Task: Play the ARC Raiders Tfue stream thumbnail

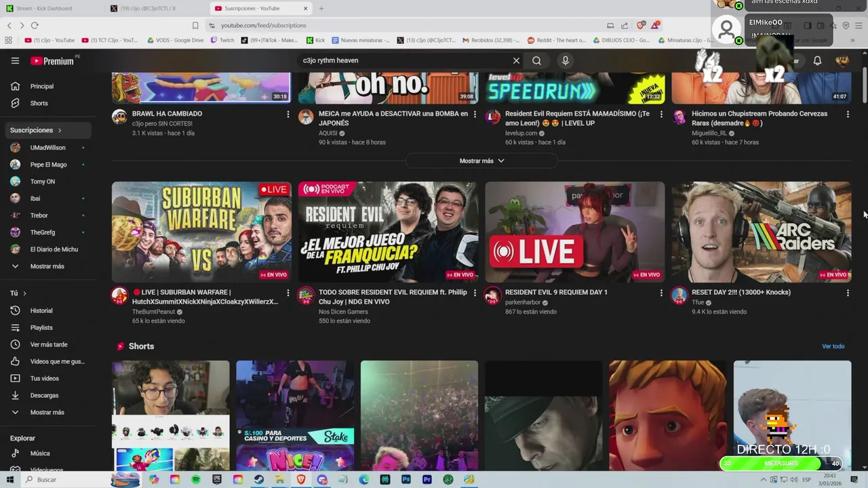Action: (762, 232)
